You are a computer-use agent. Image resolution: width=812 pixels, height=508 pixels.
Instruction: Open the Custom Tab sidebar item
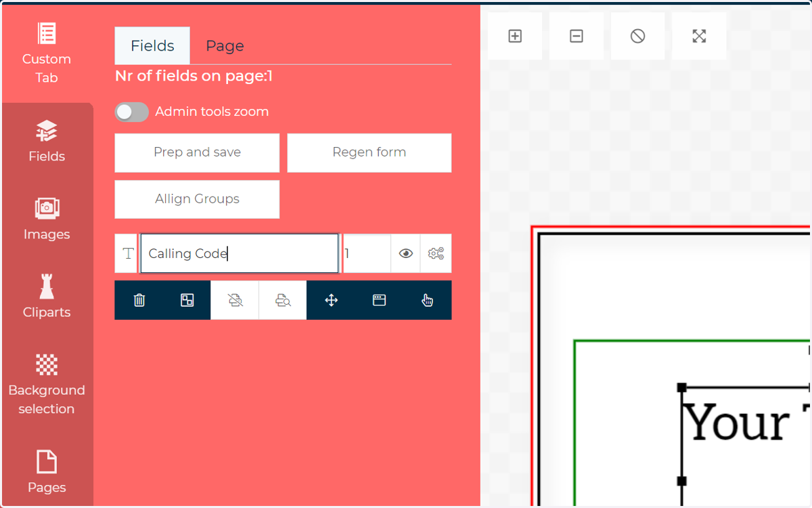click(47, 53)
